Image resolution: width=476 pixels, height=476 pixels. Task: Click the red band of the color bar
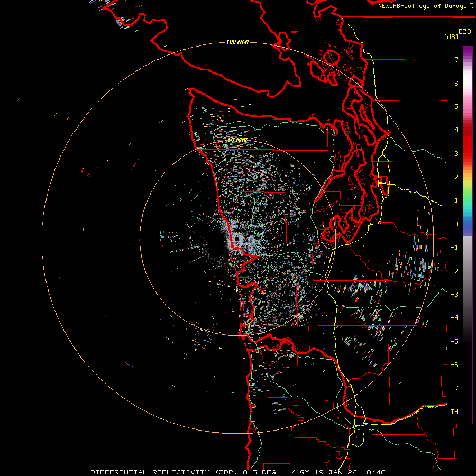467,143
